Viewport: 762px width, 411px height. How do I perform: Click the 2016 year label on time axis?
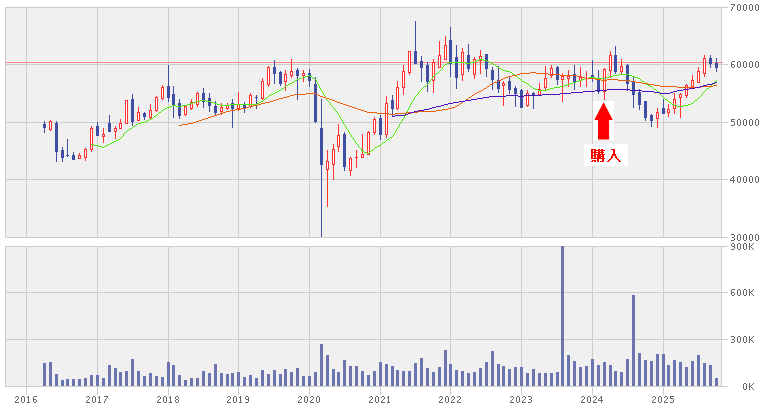pos(27,400)
